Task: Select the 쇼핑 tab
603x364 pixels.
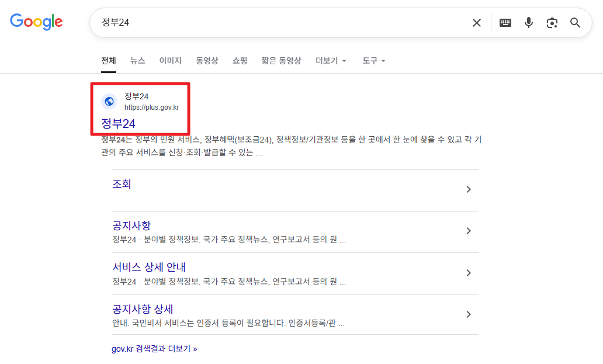Action: click(240, 60)
